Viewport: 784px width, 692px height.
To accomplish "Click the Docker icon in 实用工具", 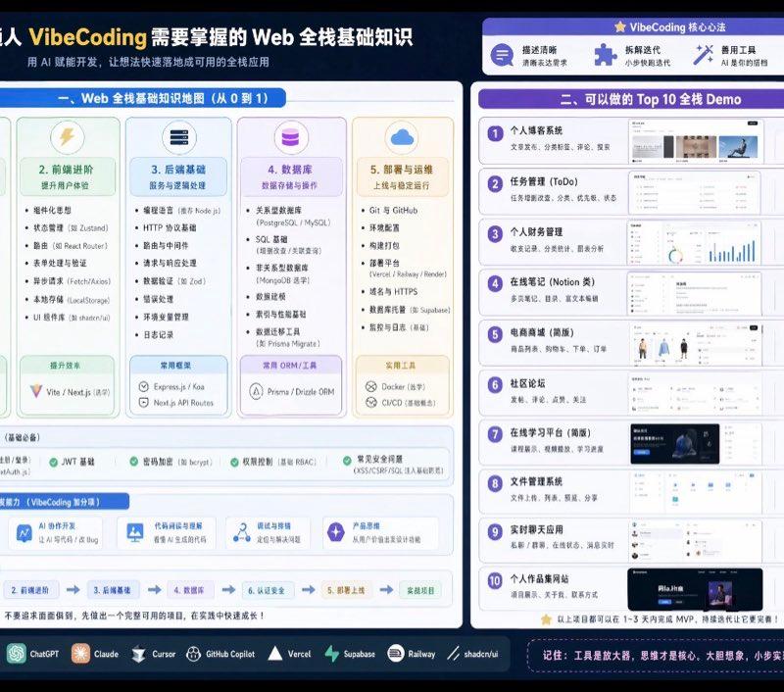I will [x=371, y=386].
